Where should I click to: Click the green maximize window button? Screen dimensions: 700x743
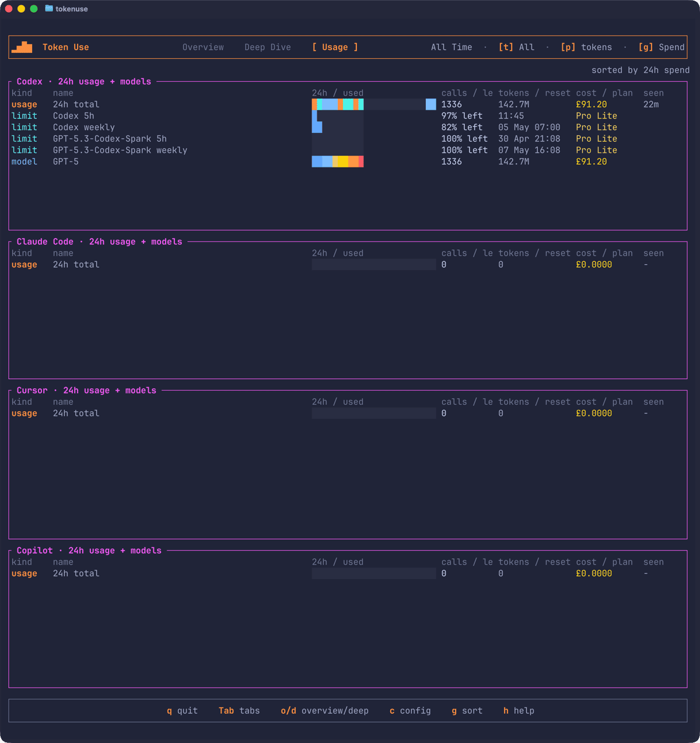click(34, 9)
